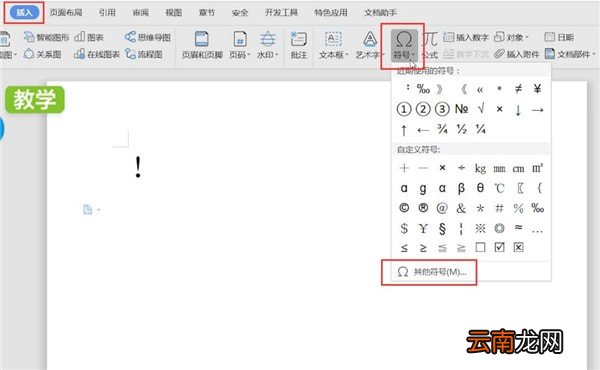Click the 文档部件 icon

pyautogui.click(x=550, y=54)
